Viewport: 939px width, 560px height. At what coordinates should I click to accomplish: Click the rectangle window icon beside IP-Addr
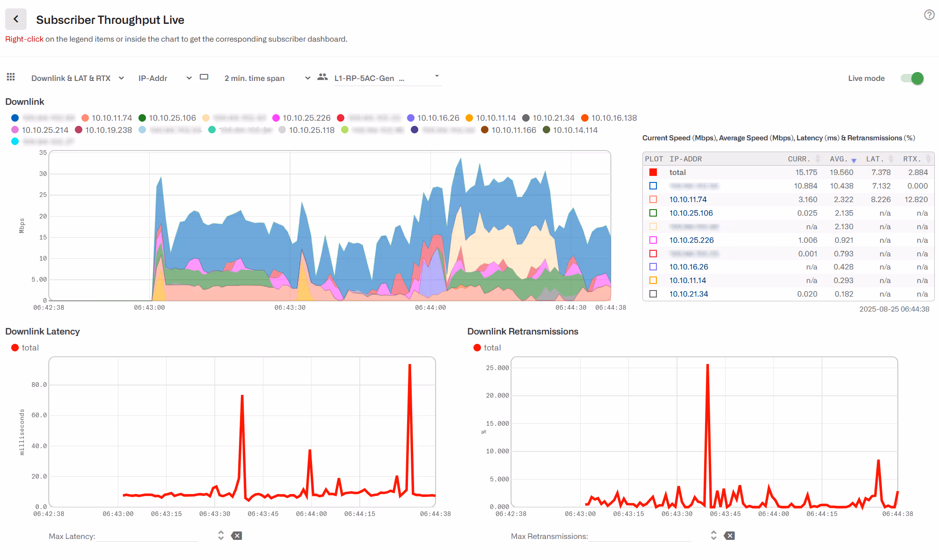204,77
